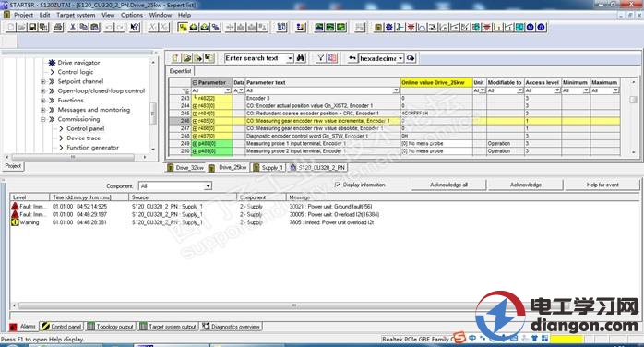The height and width of the screenshot is (347, 644).
Task: Click the Online value Drive_25kw column header
Action: coord(436,82)
